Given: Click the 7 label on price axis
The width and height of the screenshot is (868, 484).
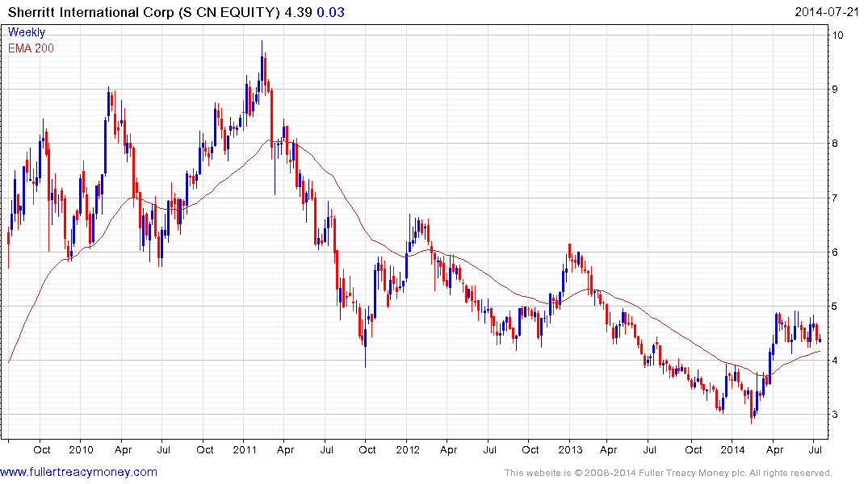Looking at the screenshot, I should (835, 198).
